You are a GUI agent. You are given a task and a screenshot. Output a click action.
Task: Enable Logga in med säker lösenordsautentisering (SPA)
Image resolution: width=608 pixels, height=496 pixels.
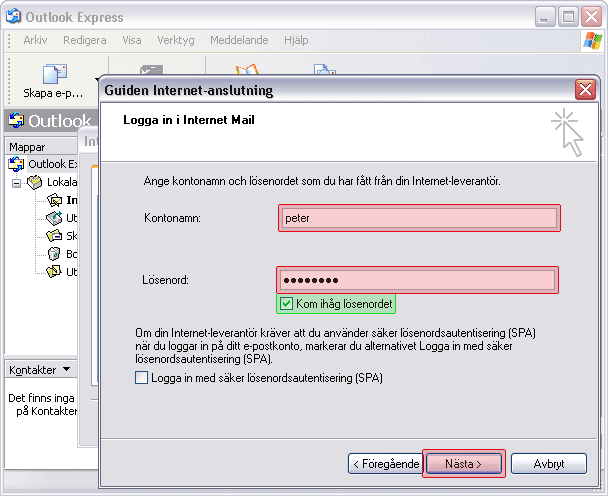pos(142,378)
